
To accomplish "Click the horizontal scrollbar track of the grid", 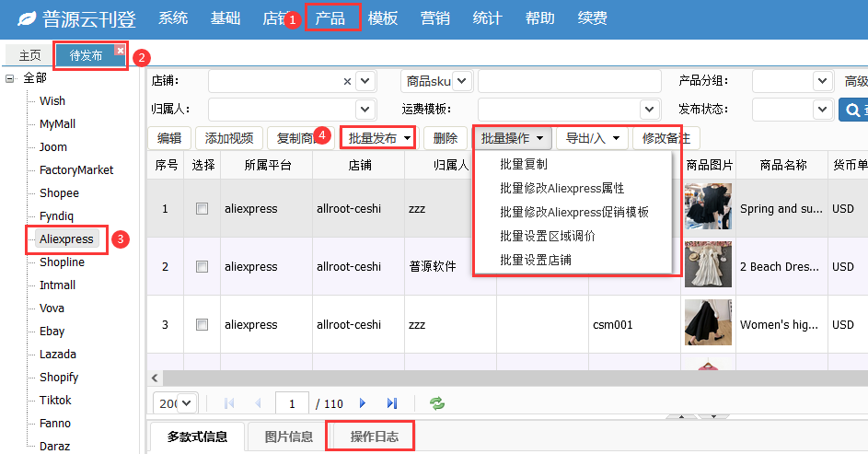I will (515, 378).
